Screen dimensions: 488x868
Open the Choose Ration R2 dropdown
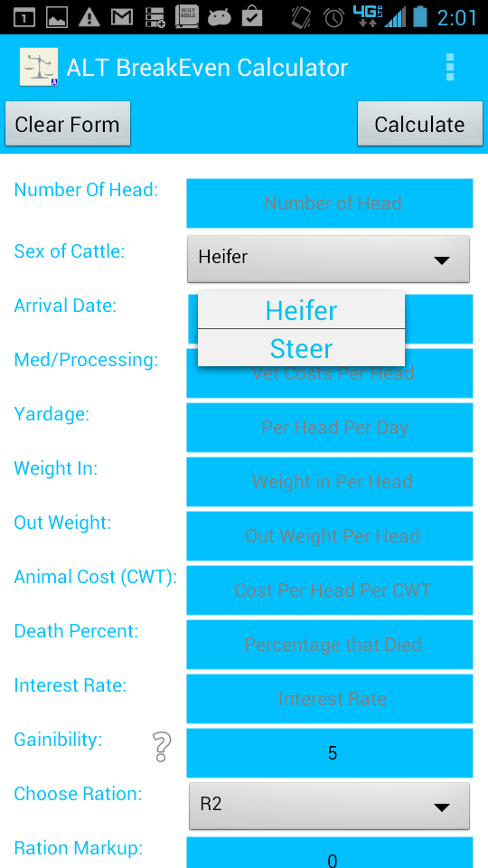click(329, 806)
